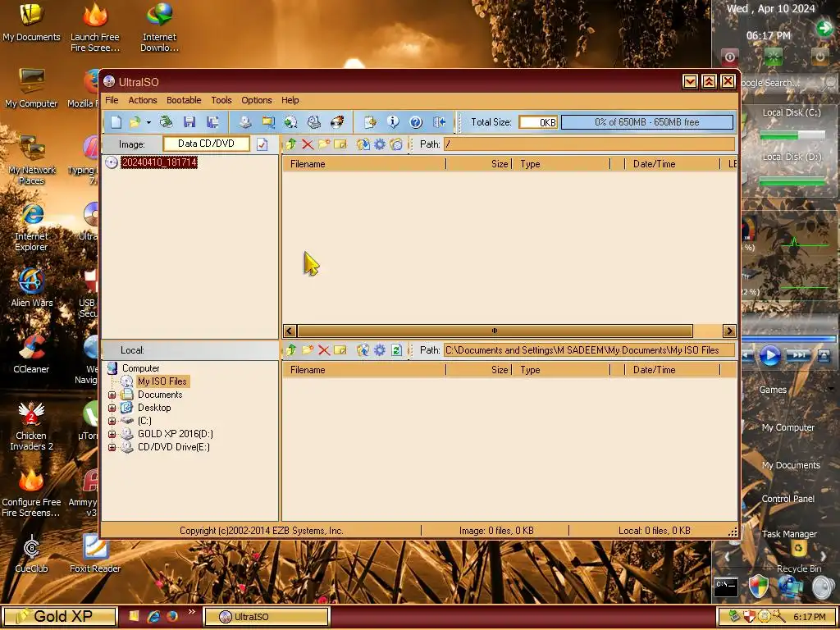
Task: Launch Internet Explorer from quick launch bar
Action: pos(153,617)
